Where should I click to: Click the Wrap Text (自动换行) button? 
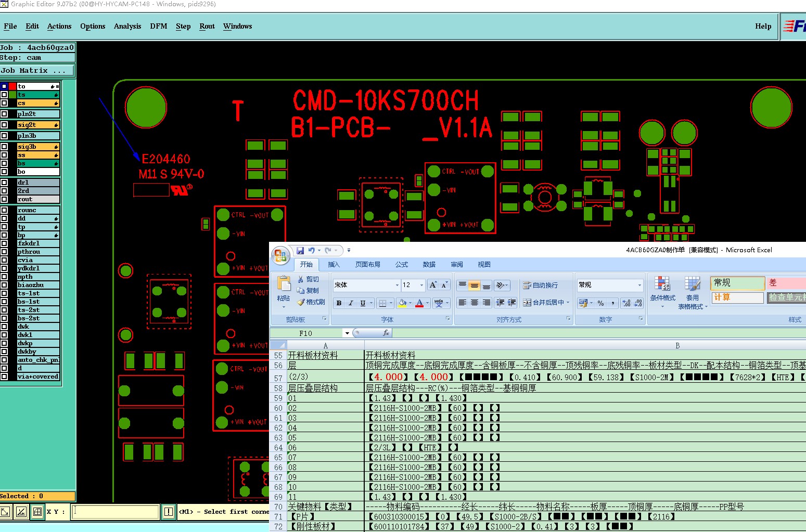point(540,285)
